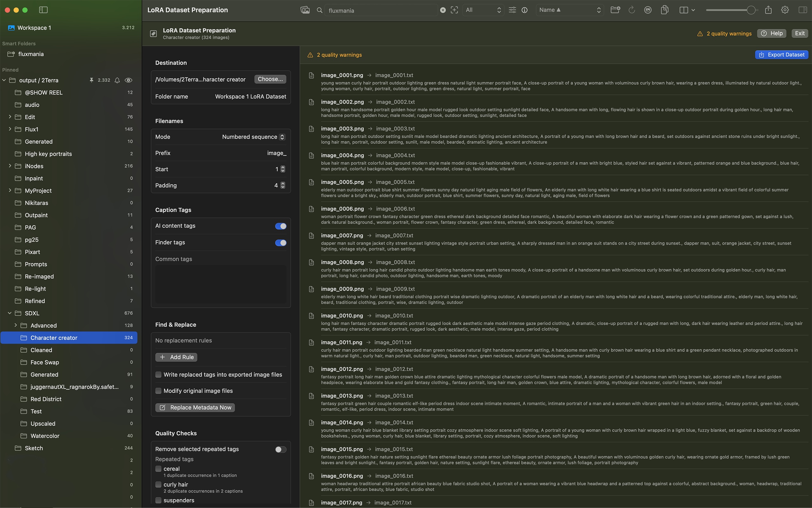Viewport: 812px width, 508px height.
Task: Check the cereal repeated tag
Action: [158, 469]
